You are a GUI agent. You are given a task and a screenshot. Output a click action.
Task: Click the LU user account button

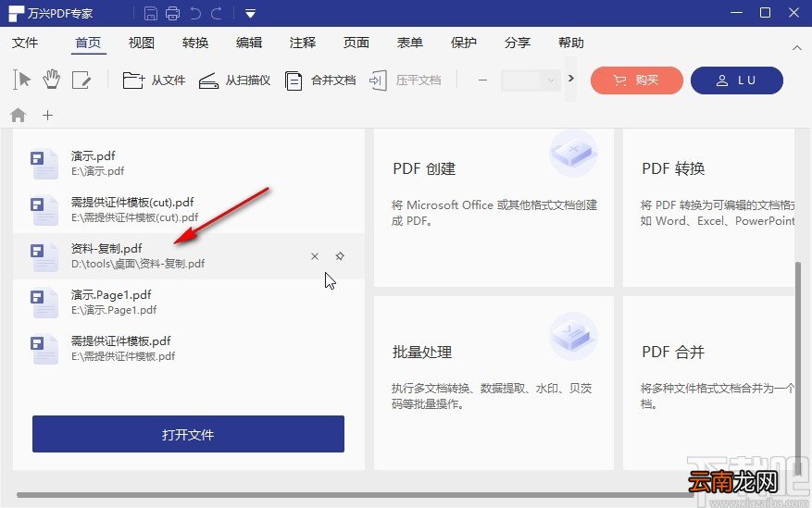click(x=736, y=81)
